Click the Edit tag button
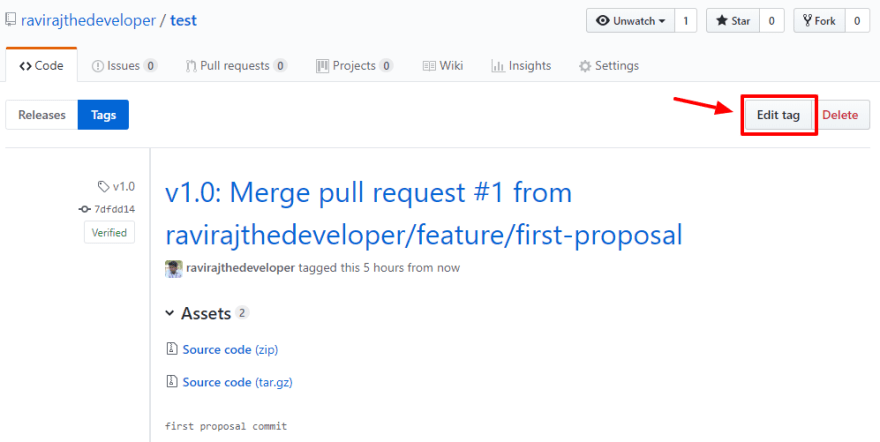The height and width of the screenshot is (442, 880). pos(778,115)
